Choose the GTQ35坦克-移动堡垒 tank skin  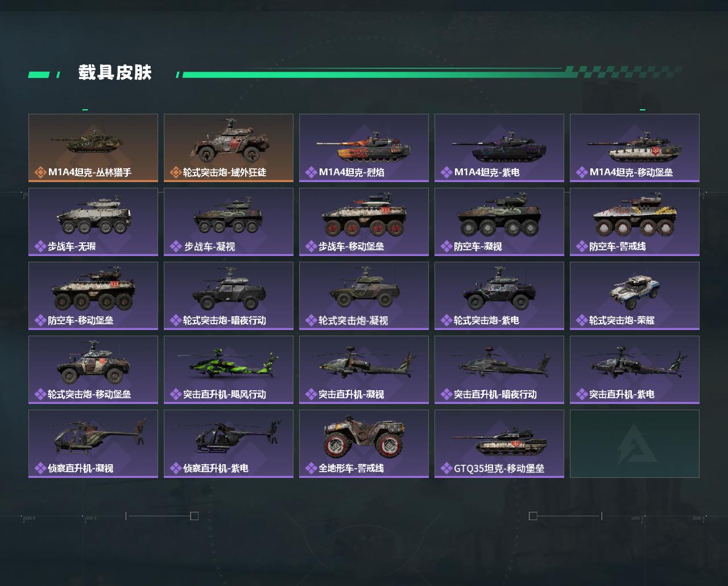point(499,444)
